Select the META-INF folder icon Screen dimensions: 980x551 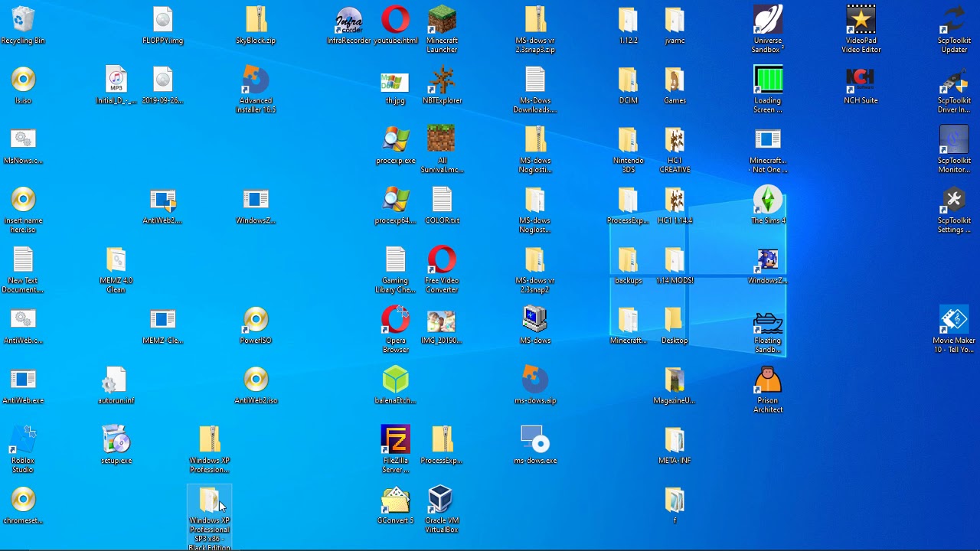pyautogui.click(x=675, y=439)
